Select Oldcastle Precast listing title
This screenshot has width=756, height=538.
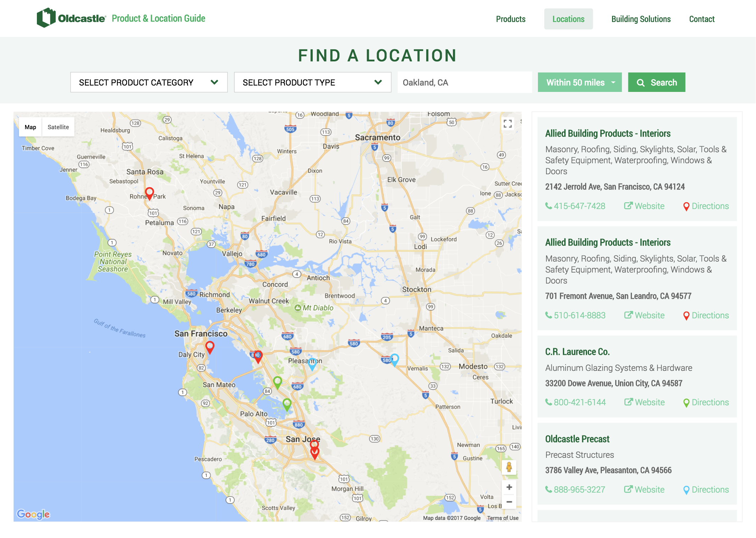pyautogui.click(x=577, y=439)
